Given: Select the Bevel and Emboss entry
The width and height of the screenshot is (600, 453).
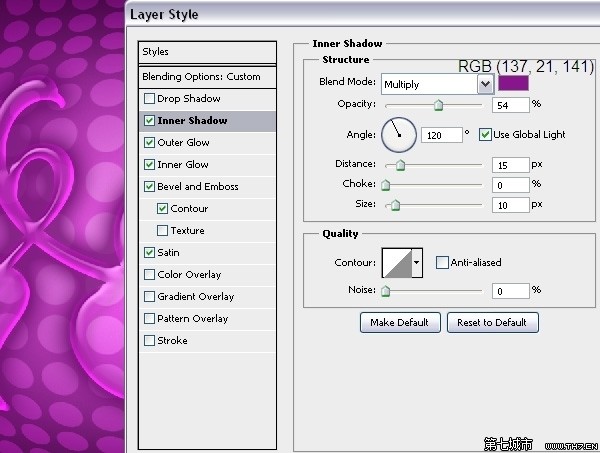Looking at the screenshot, I should (x=197, y=187).
